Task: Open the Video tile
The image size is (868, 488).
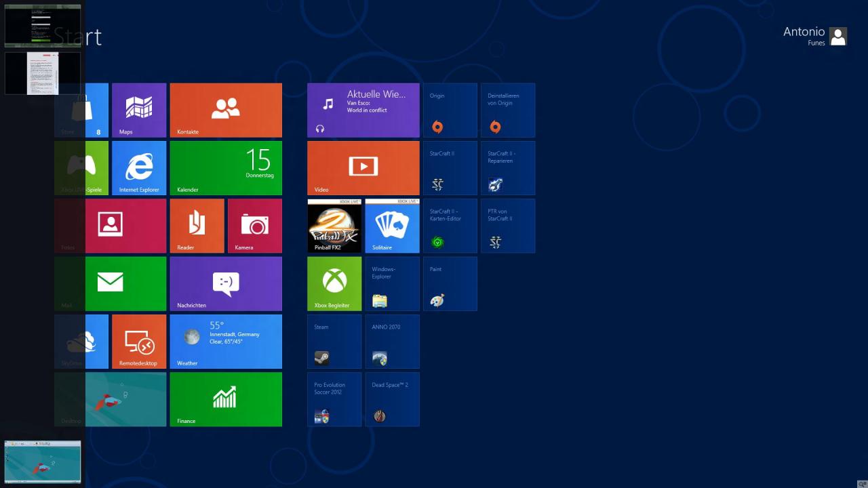Action: click(x=363, y=168)
